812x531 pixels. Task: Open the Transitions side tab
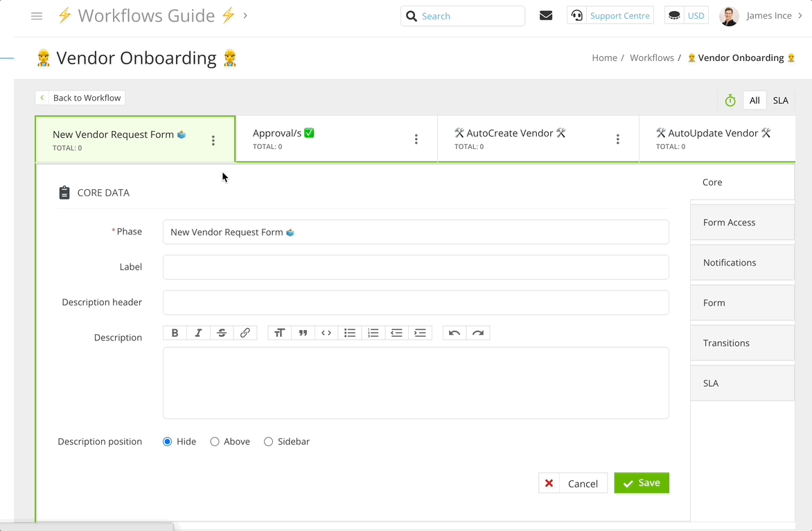tap(742, 343)
